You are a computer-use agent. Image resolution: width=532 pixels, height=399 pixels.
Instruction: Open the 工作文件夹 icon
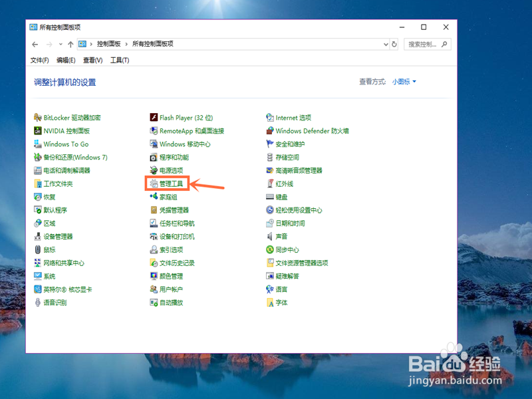(38, 184)
